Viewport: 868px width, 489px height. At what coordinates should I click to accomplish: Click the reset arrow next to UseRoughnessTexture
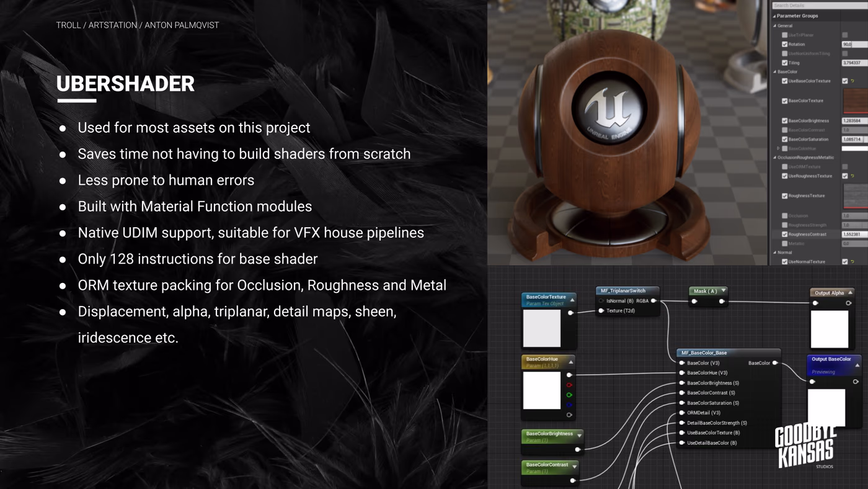point(852,176)
